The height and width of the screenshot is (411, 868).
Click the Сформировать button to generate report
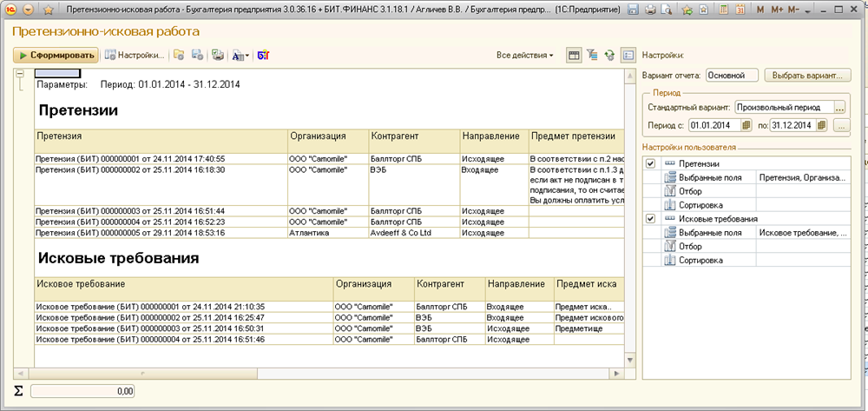click(x=55, y=55)
